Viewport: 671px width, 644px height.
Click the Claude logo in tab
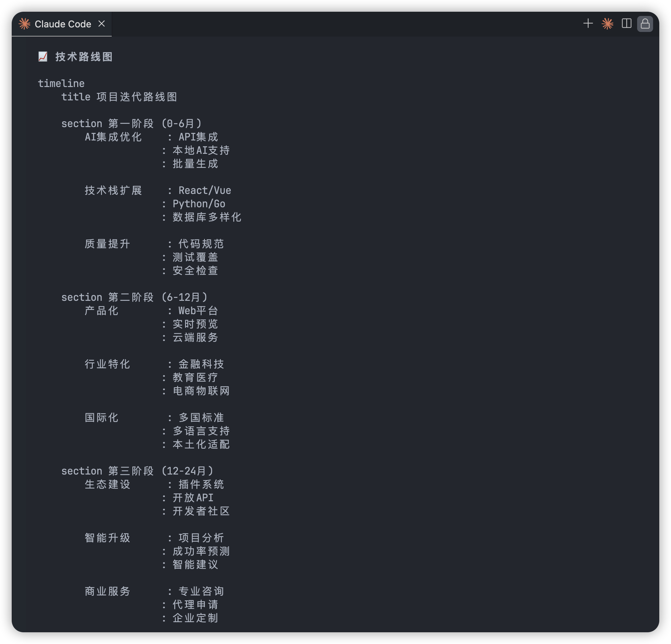coord(25,24)
